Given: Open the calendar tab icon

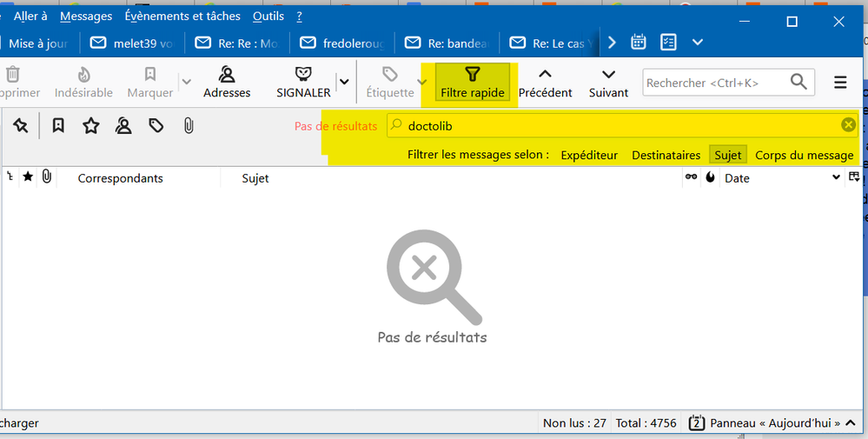Looking at the screenshot, I should tap(639, 42).
